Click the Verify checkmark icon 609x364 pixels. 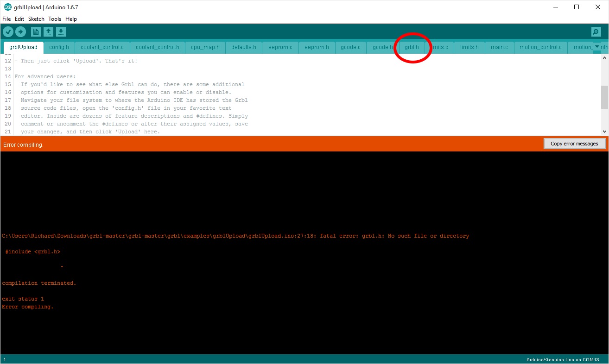coord(8,31)
